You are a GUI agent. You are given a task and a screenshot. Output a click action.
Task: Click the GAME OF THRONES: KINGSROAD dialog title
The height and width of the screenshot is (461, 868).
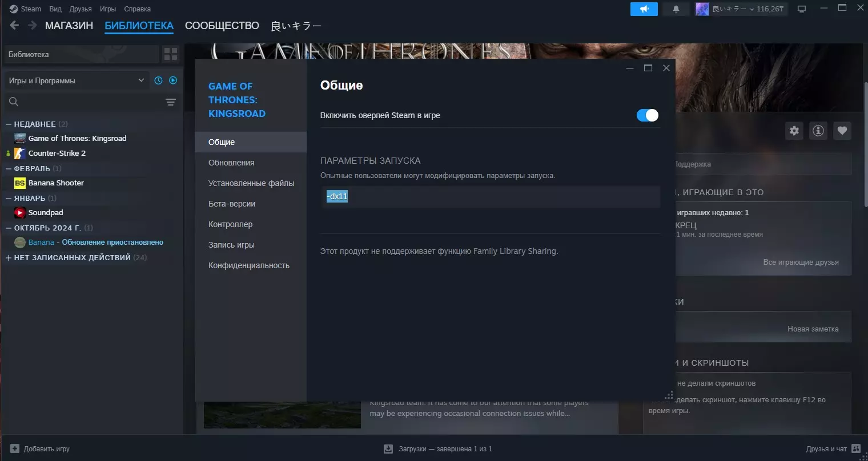(x=237, y=100)
